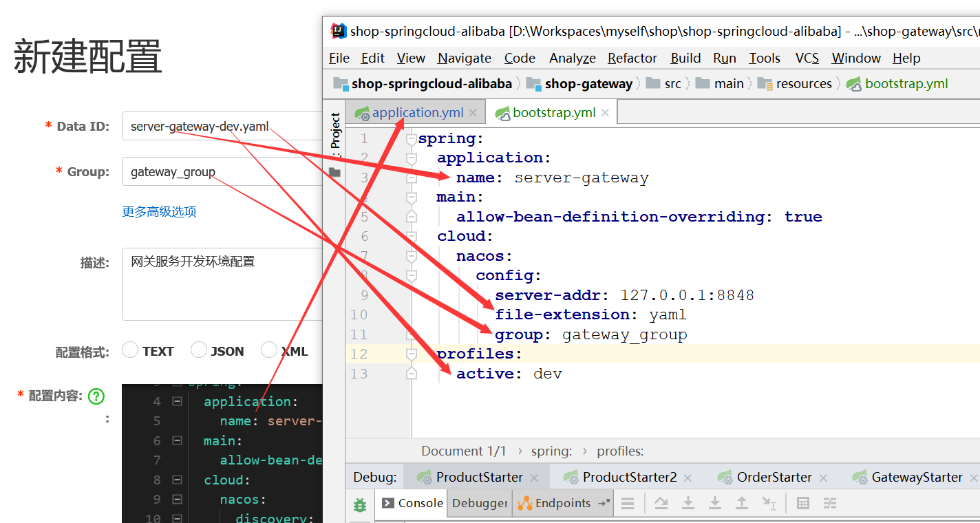Collapse the cloud fold in dark editor
The image size is (980, 523).
tap(177, 480)
